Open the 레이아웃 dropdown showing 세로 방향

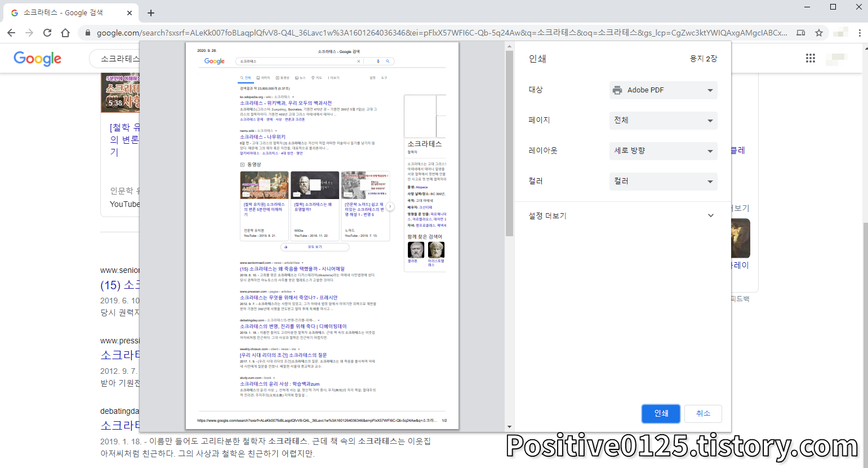(x=663, y=151)
